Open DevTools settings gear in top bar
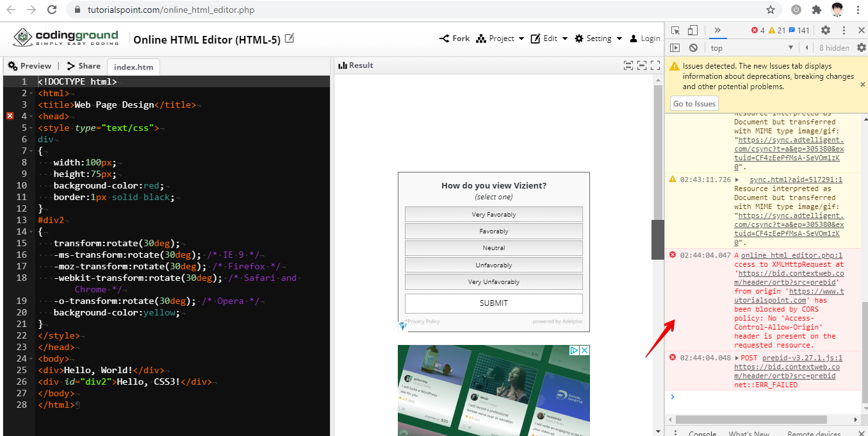The width and height of the screenshot is (868, 436). tap(826, 30)
